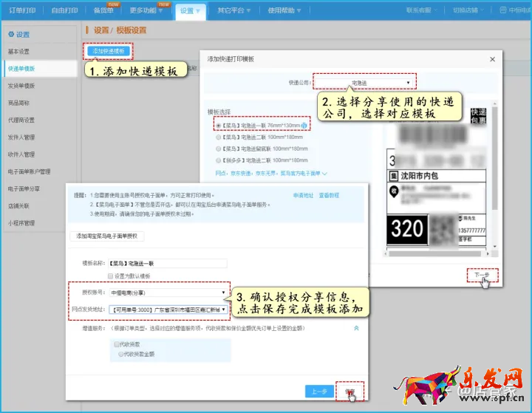Enable the 设置为默认模板 checkbox
The width and height of the screenshot is (532, 413).
click(x=111, y=276)
